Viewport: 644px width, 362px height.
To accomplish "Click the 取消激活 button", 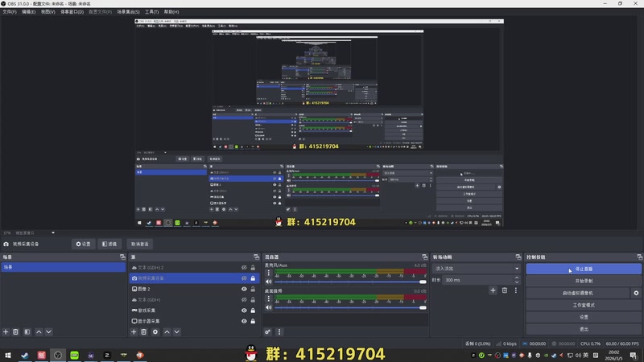I will pyautogui.click(x=139, y=244).
